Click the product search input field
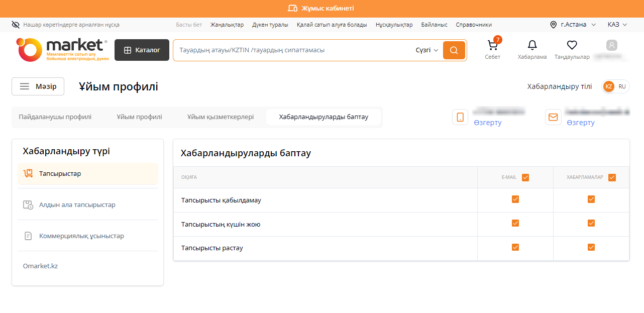644x313 pixels. [x=291, y=50]
